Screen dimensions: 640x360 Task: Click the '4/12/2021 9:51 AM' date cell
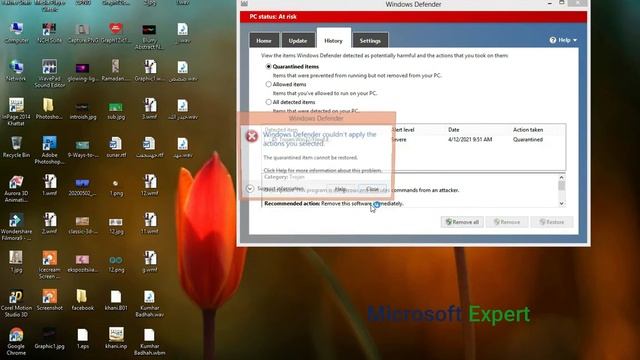pos(470,140)
